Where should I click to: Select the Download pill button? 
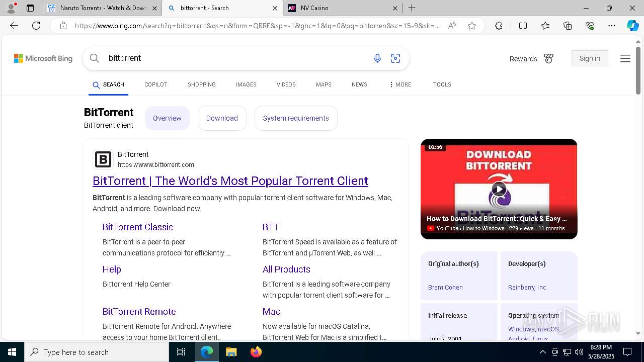pyautogui.click(x=222, y=118)
